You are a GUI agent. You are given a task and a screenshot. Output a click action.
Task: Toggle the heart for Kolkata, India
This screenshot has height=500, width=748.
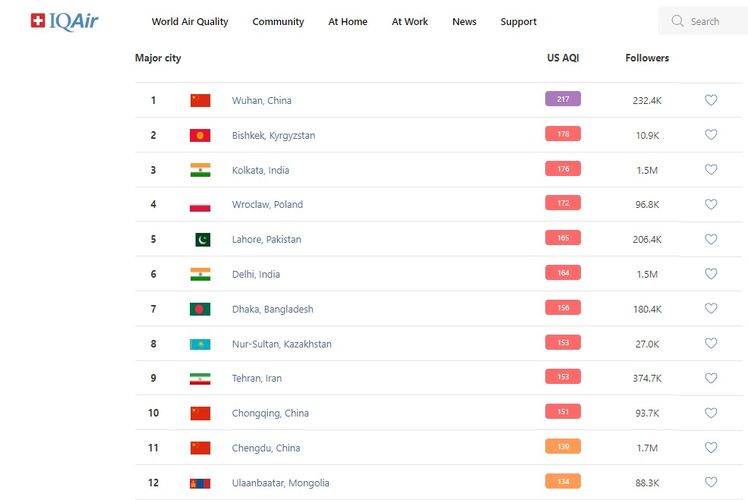point(711,170)
